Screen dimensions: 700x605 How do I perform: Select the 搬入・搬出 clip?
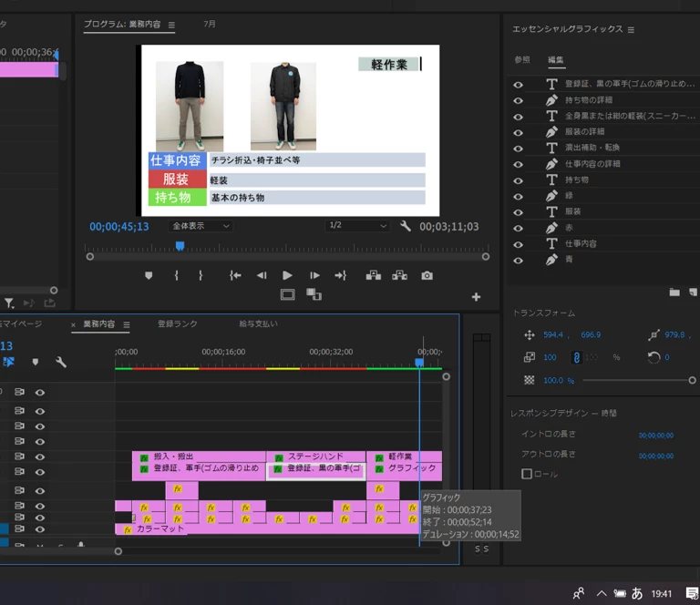click(x=199, y=456)
